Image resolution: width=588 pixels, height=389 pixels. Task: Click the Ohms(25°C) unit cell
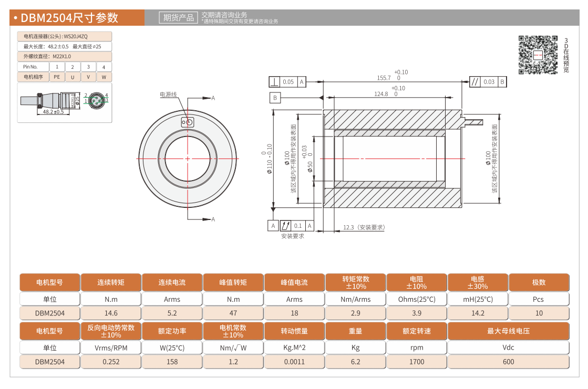click(417, 299)
